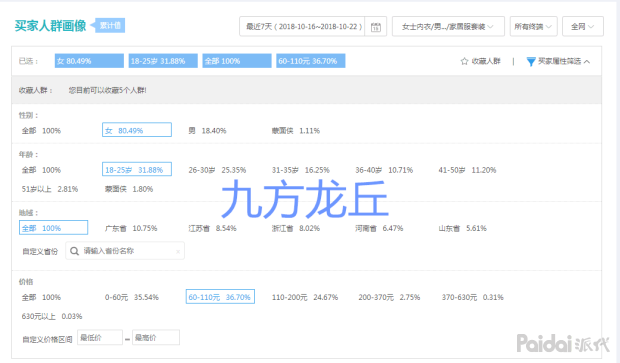Viewport: 620px width, 363px height.
Task: Click the 最高价 input field
Action: point(156,337)
